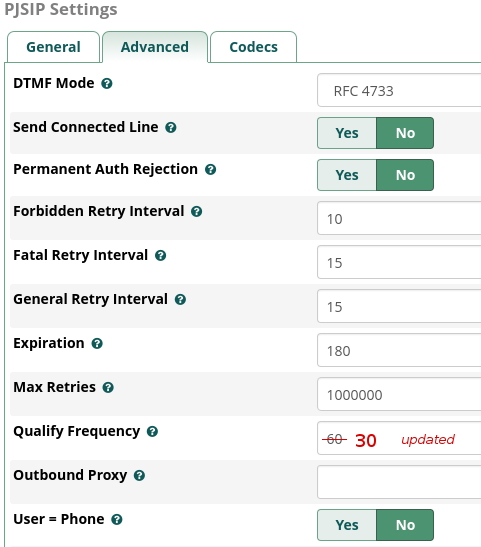Viewport: 481px width, 547px height.
Task: Select No for Send Connected Line
Action: click(405, 133)
